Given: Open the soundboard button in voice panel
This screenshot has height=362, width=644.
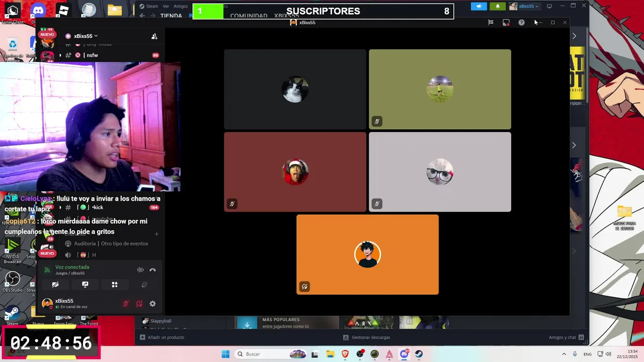Looking at the screenshot, I should pos(144,285).
